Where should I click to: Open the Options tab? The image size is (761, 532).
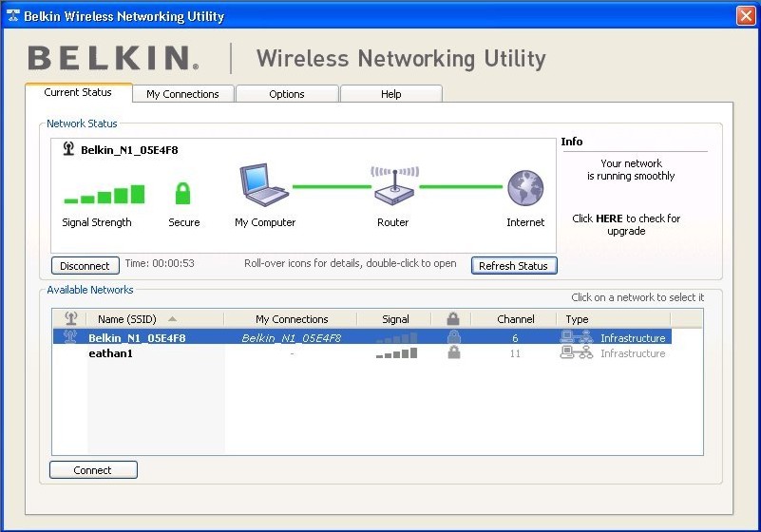click(x=287, y=94)
